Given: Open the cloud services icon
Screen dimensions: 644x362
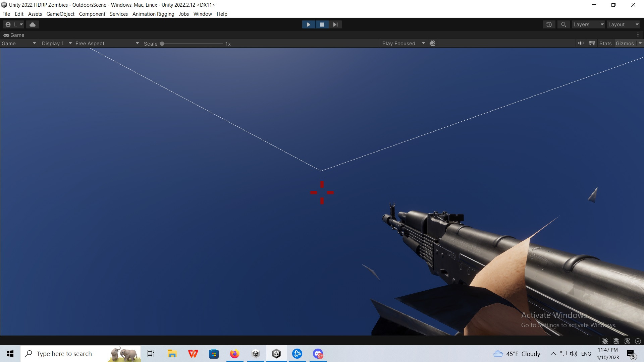Looking at the screenshot, I should point(33,24).
